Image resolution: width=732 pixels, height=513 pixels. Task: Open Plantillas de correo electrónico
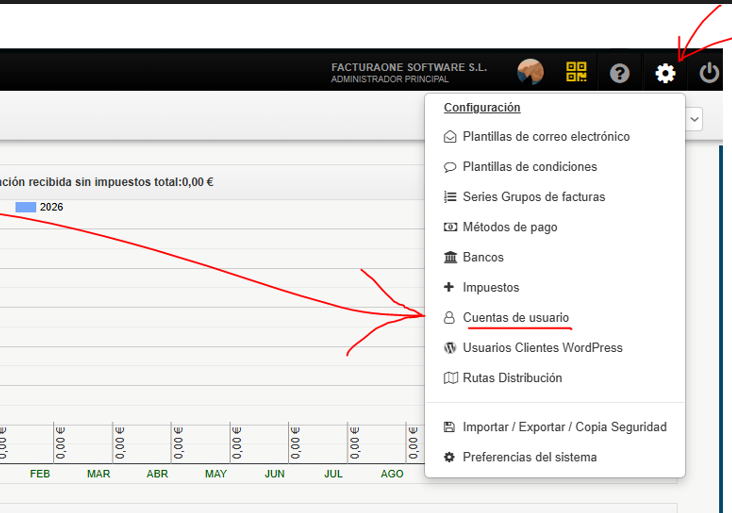[546, 137]
